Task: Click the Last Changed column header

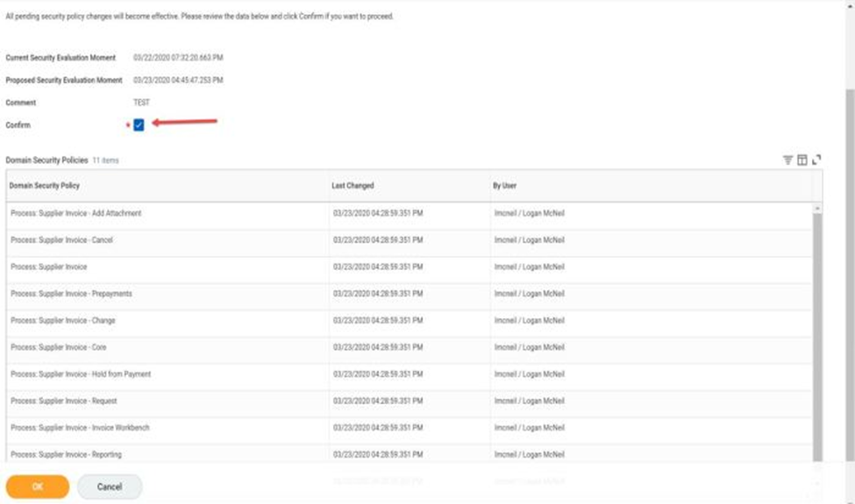Action: [x=353, y=186]
